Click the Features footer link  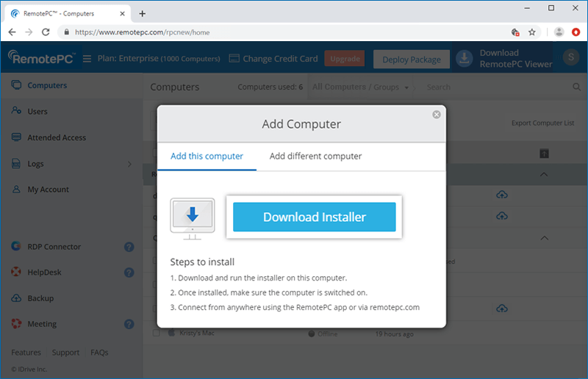(26, 353)
